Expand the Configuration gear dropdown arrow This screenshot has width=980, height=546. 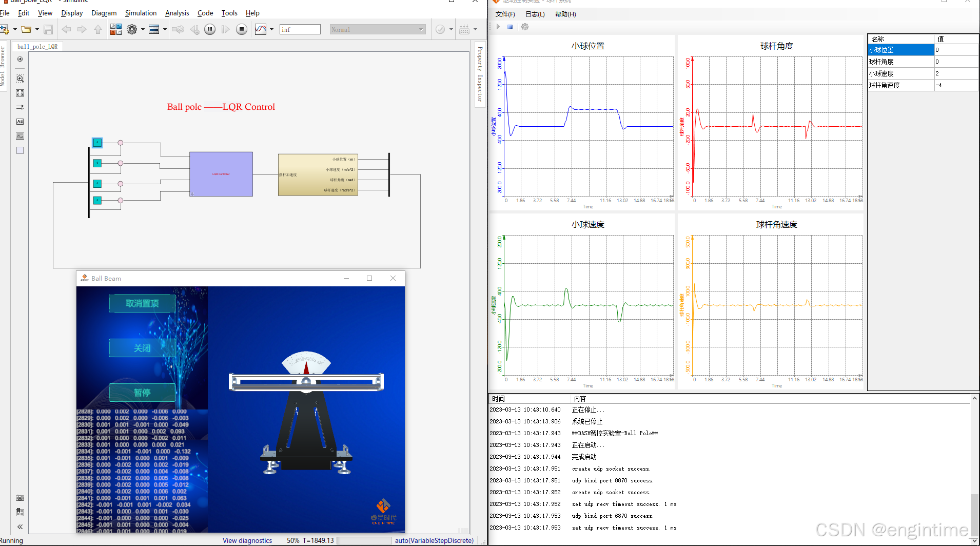[143, 29]
